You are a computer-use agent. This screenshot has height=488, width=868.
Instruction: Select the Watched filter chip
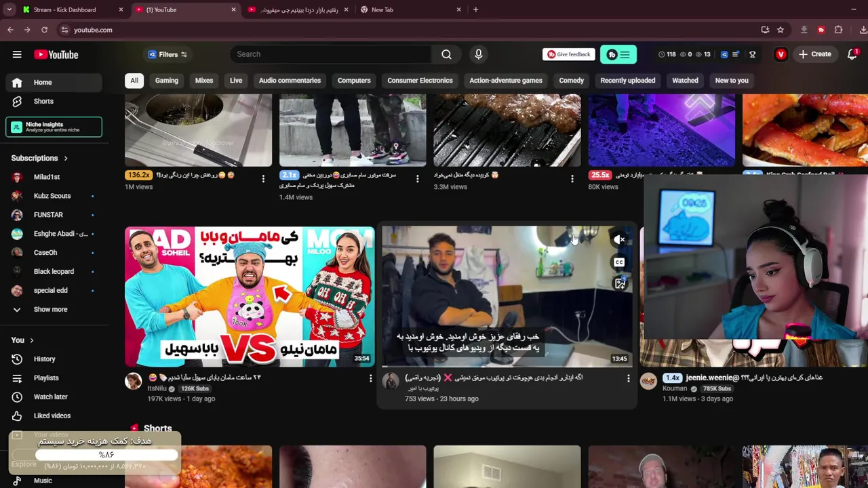[x=685, y=80]
